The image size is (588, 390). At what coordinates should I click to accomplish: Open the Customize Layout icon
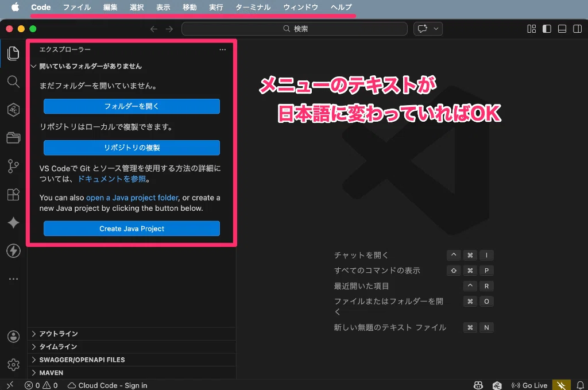point(531,29)
